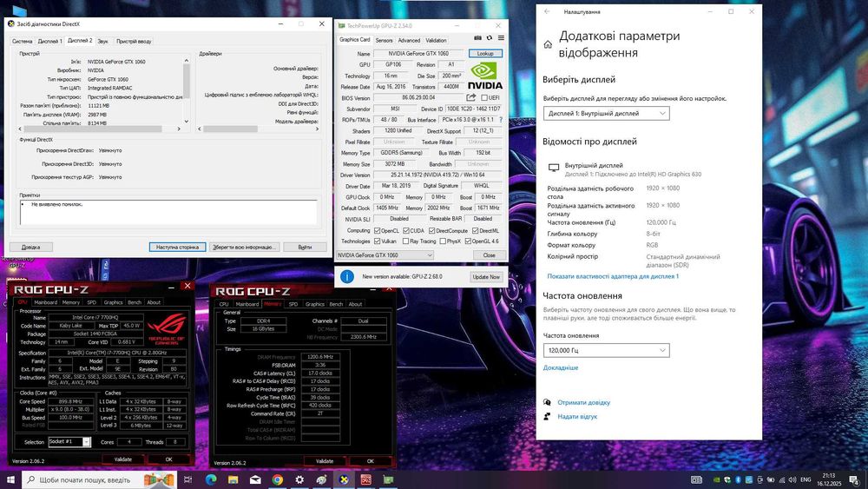Click the DirectX diagnostic taskbar icon
Image resolution: width=868 pixels, height=489 pixels.
[344, 479]
